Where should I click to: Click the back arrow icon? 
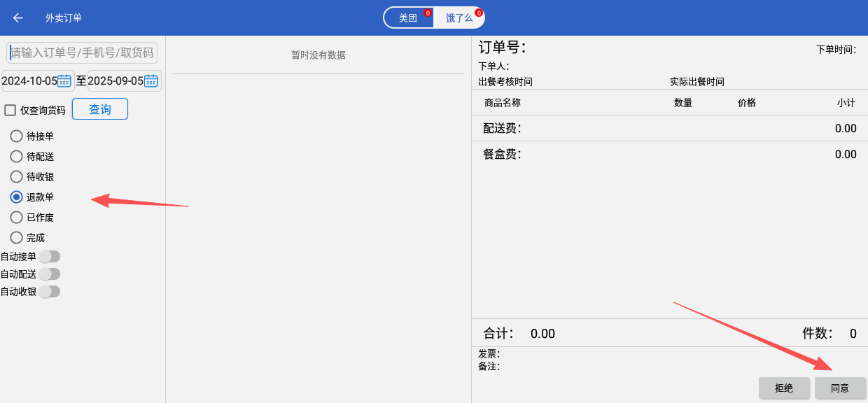(x=18, y=17)
